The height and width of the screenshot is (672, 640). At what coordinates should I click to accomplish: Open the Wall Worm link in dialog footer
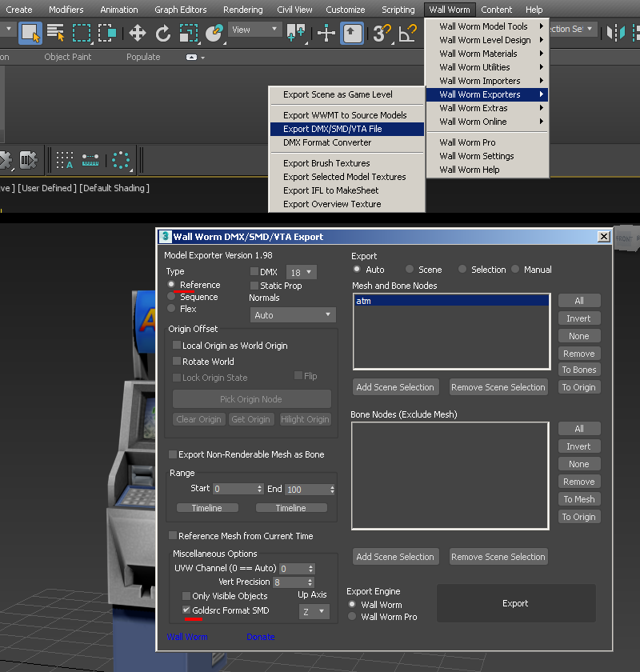tap(187, 637)
